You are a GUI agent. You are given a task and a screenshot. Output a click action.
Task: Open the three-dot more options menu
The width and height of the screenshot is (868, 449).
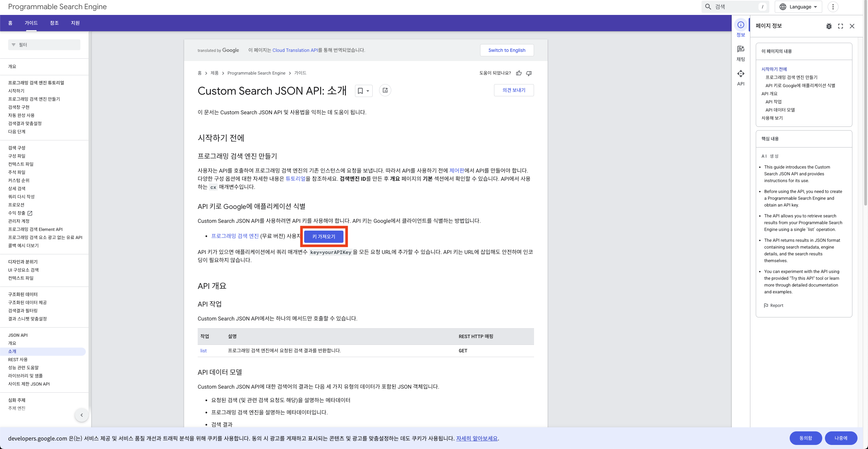click(x=833, y=7)
